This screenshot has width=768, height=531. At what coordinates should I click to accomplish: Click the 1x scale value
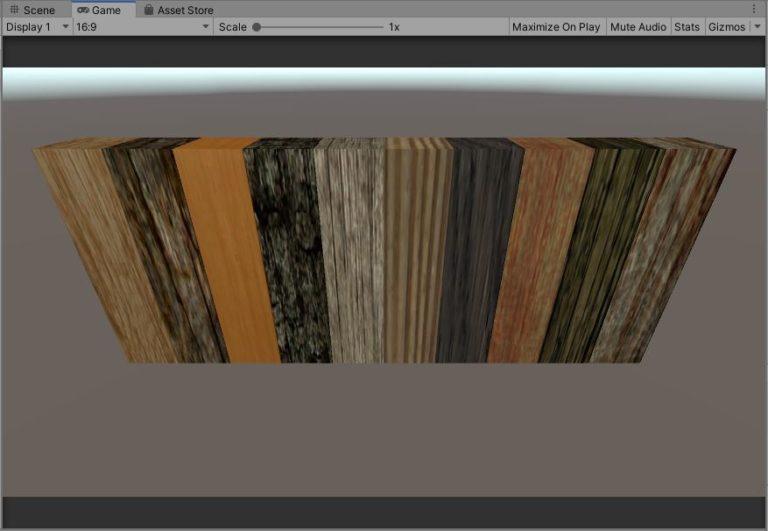click(394, 27)
